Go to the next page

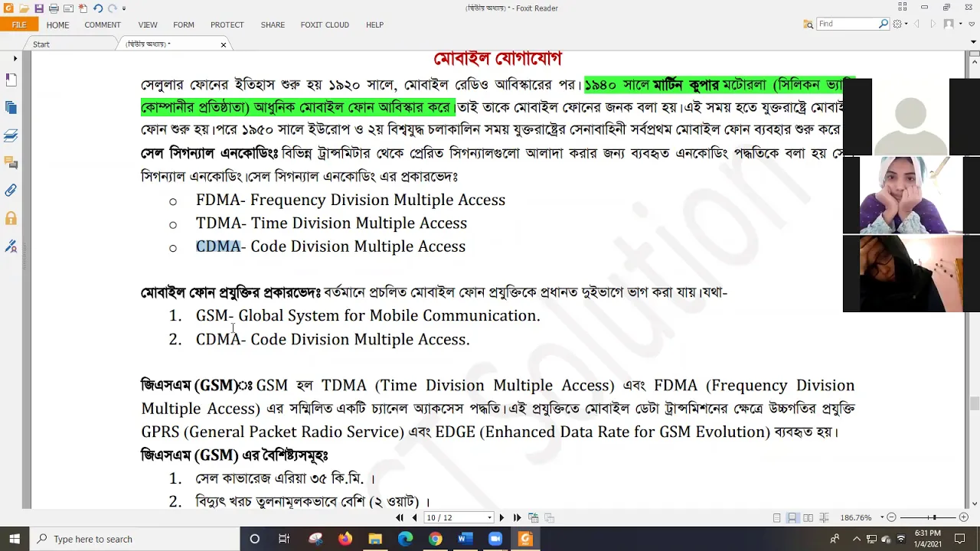coord(501,518)
